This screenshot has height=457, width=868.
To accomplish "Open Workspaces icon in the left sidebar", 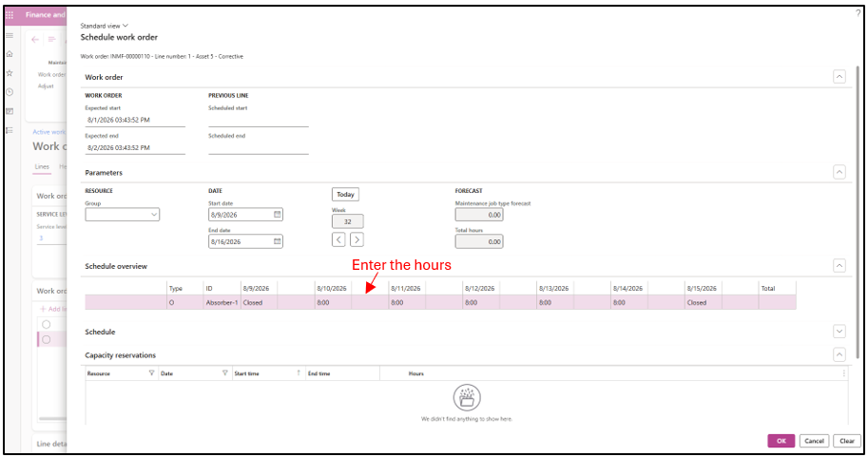I will coord(10,111).
